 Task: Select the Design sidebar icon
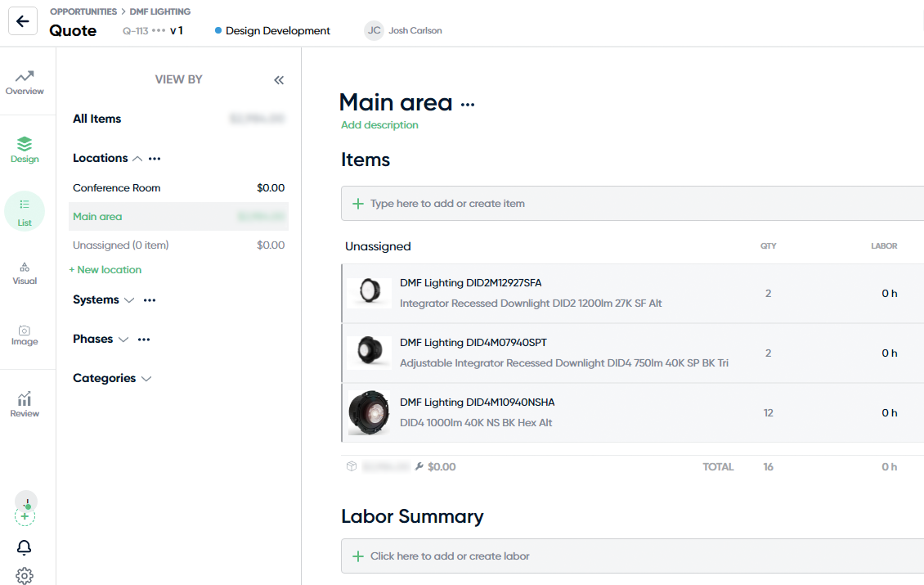(25, 150)
